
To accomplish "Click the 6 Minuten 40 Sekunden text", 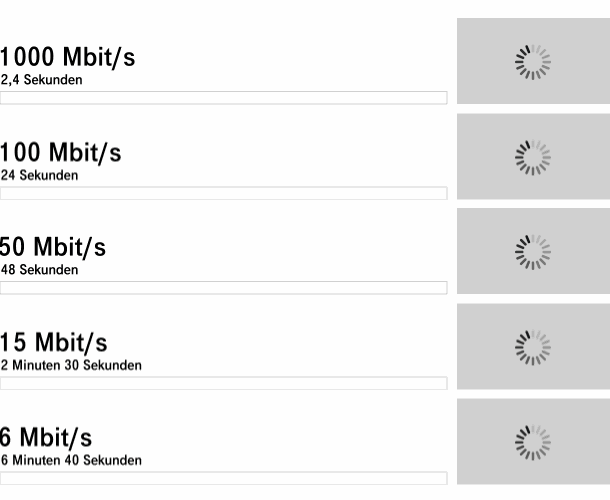I will coord(71,460).
